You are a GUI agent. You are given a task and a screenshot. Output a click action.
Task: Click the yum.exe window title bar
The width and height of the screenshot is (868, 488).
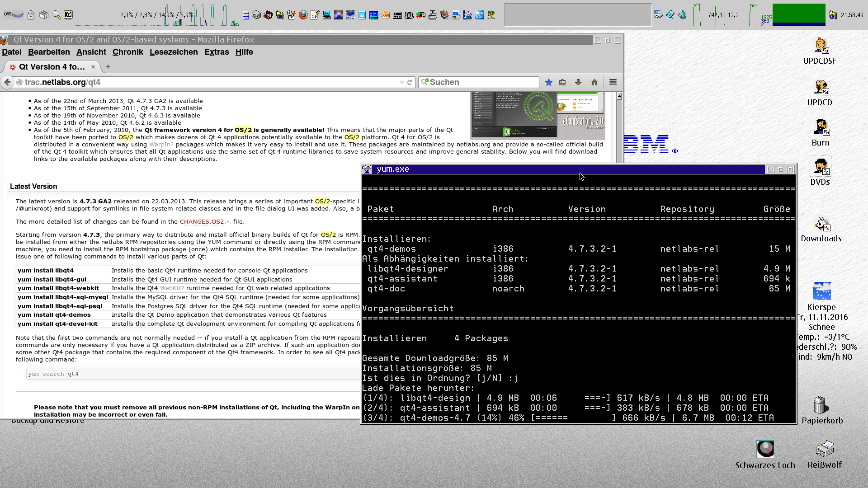click(569, 169)
